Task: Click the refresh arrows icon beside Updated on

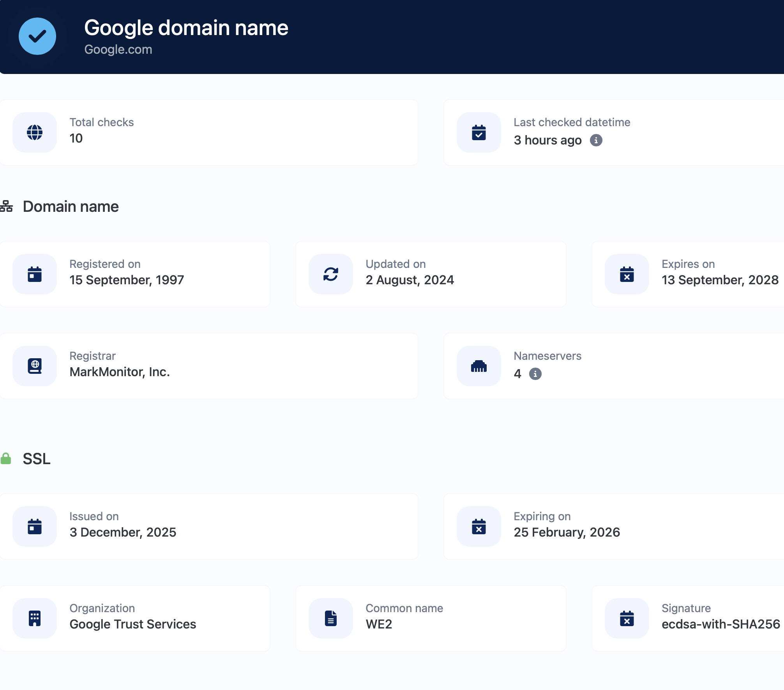Action: 330,274
